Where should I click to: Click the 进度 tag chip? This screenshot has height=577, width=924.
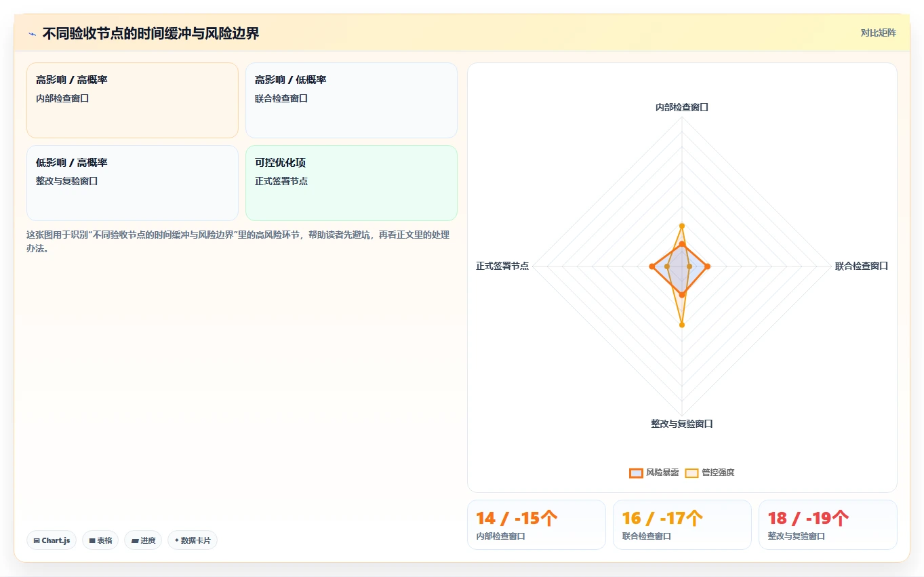coord(143,540)
